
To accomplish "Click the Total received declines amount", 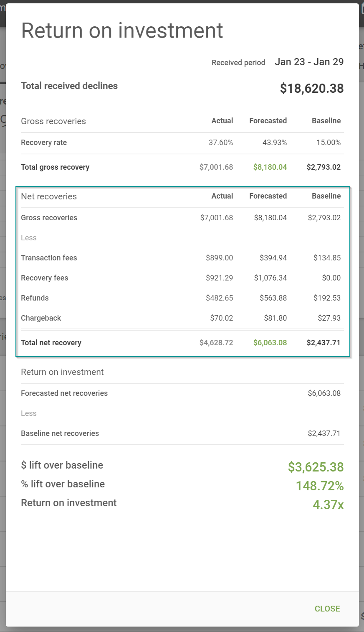I will (311, 88).
